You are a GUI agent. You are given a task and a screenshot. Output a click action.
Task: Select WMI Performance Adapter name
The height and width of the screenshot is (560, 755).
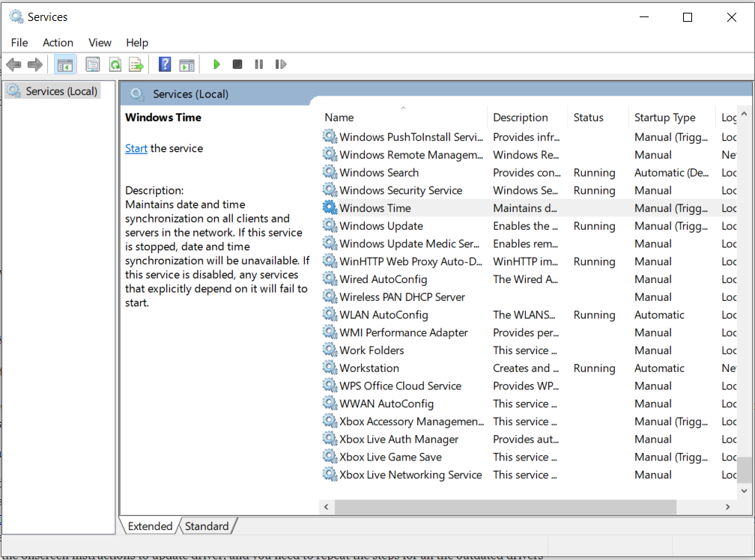point(404,332)
